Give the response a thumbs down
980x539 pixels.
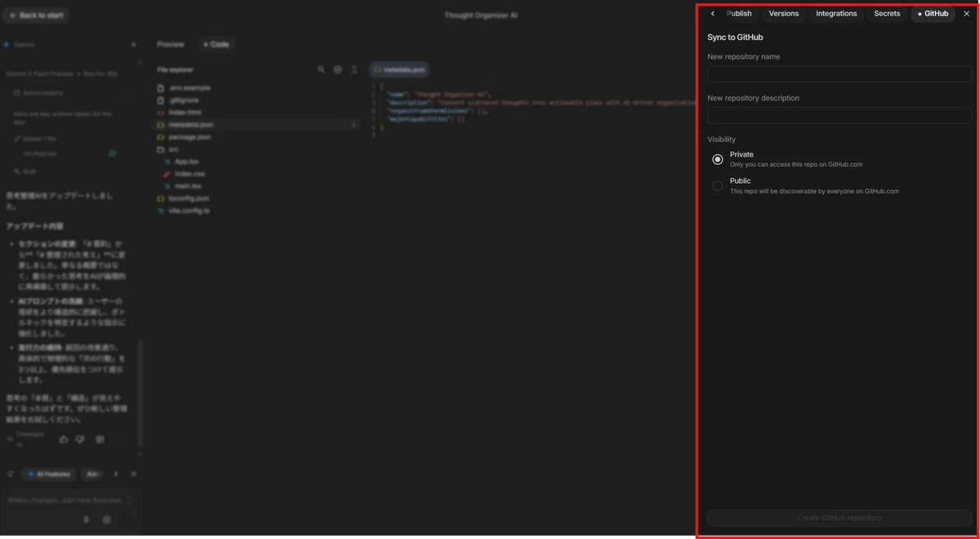pyautogui.click(x=80, y=439)
